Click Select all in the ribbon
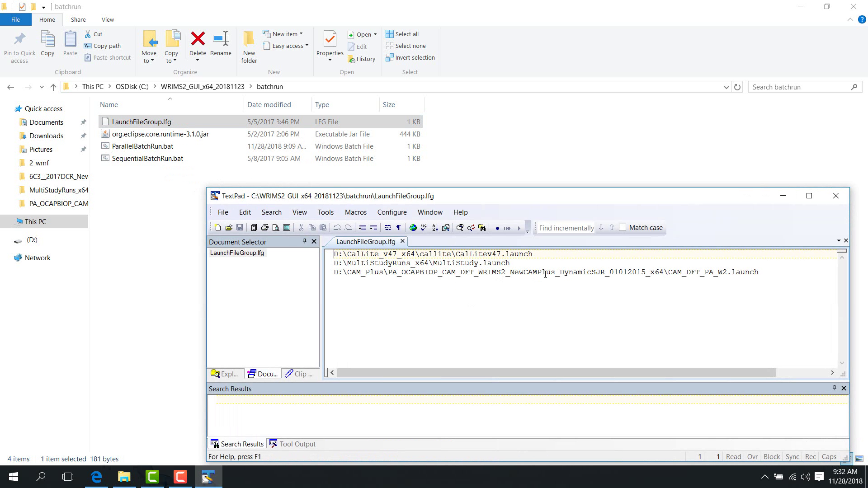The image size is (868, 488). coord(402,34)
